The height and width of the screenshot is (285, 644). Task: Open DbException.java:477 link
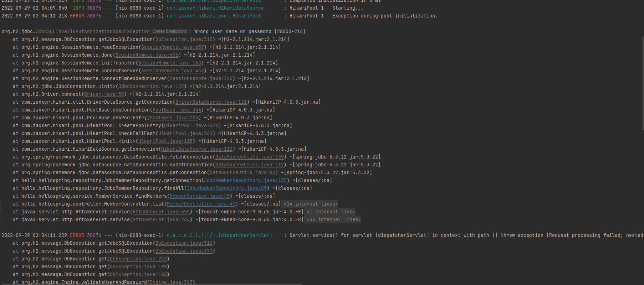pos(184,251)
